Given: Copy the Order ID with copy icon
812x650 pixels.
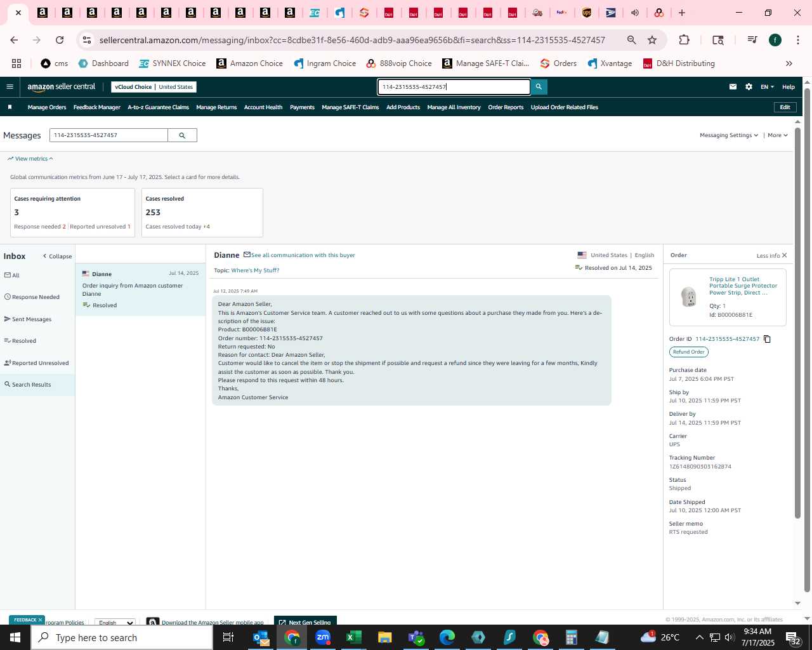Looking at the screenshot, I should [x=767, y=339].
